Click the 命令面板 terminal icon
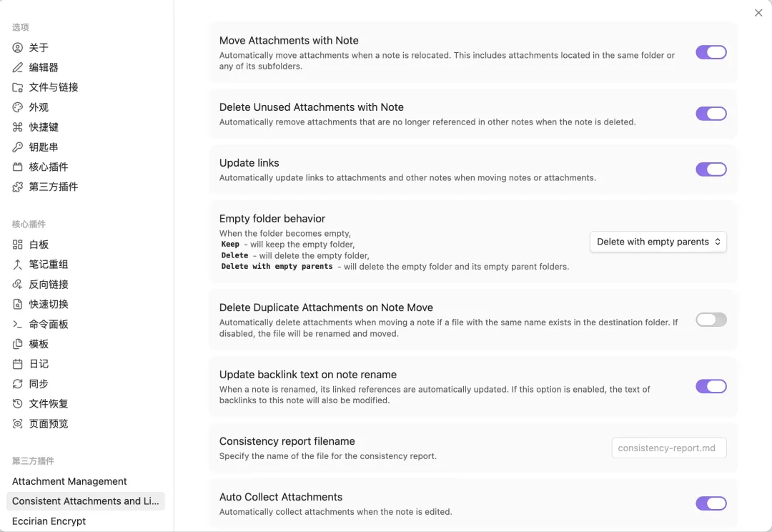The height and width of the screenshot is (532, 772). tap(18, 325)
